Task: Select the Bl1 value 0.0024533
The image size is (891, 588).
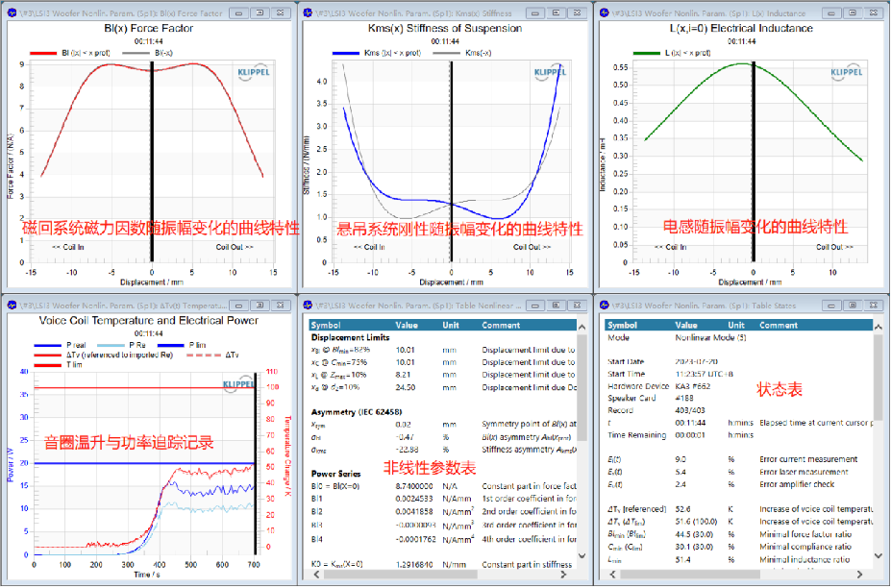Action: pyautogui.click(x=413, y=499)
